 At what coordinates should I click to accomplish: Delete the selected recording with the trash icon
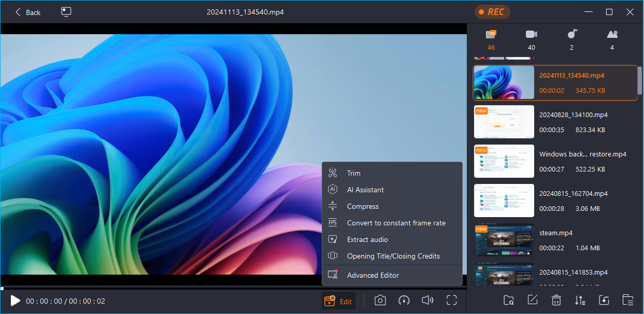(x=556, y=300)
